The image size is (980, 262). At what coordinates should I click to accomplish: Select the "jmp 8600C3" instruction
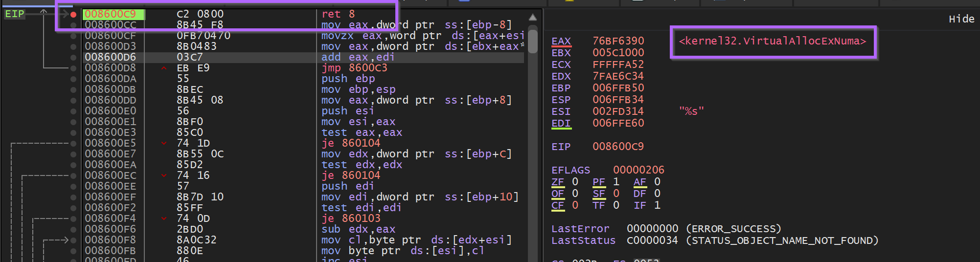354,68
